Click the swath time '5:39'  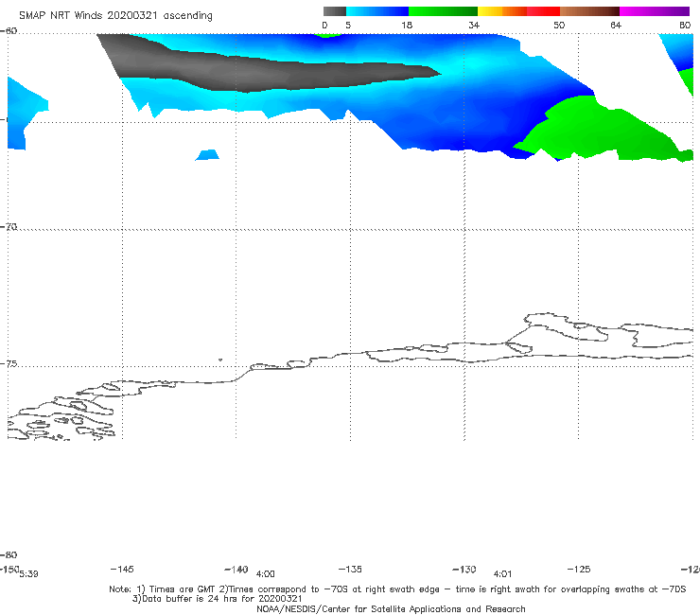click(x=28, y=574)
